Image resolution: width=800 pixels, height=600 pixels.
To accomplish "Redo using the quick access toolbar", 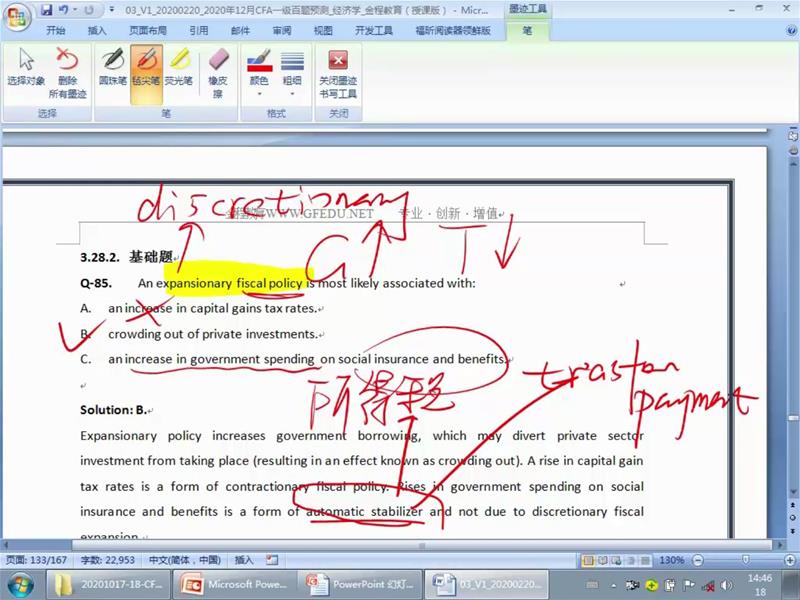I will pos(89,10).
